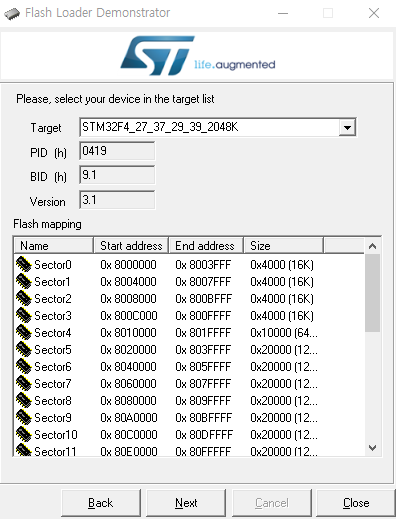
Task: Select the Sector9 row name
Action: pyautogui.click(x=53, y=418)
